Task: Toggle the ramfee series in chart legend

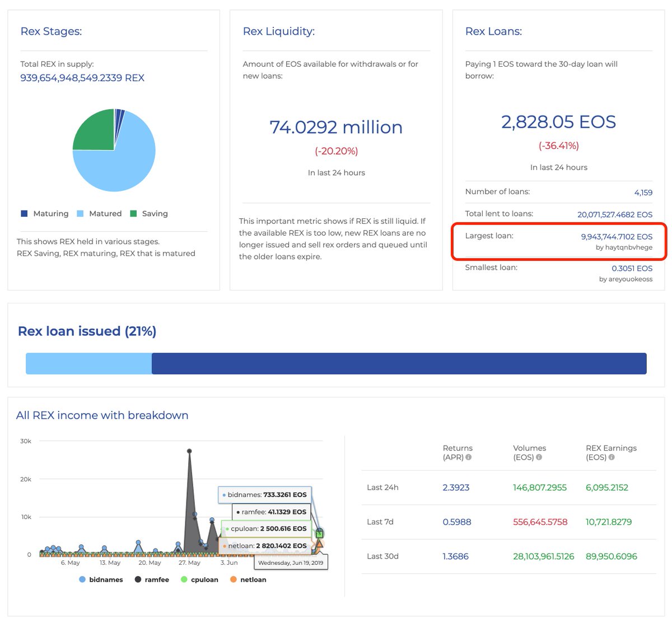Action: click(x=152, y=579)
